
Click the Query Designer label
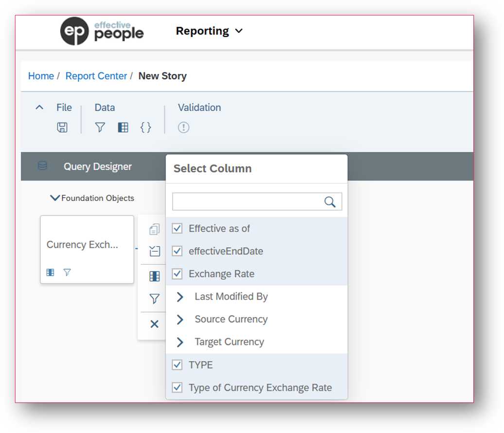(98, 166)
